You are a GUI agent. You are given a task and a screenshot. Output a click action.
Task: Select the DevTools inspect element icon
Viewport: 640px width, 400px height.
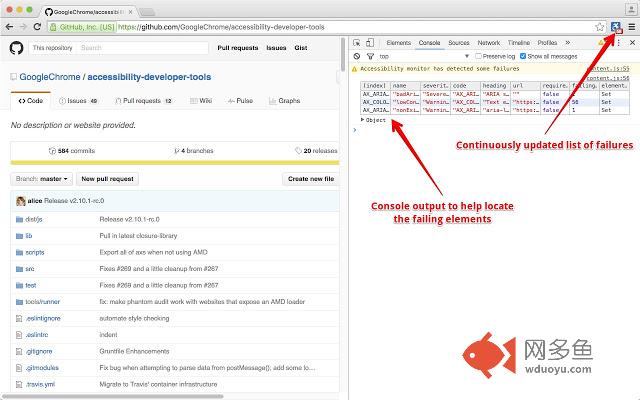[357, 43]
